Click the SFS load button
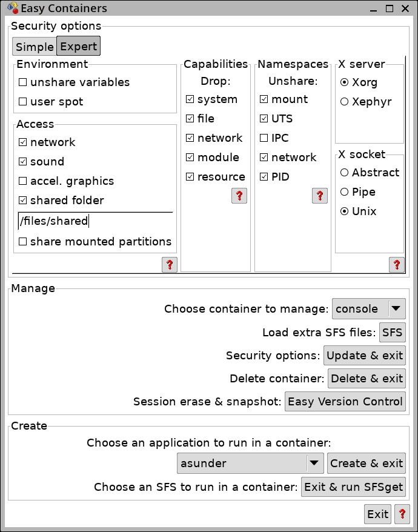 392,332
